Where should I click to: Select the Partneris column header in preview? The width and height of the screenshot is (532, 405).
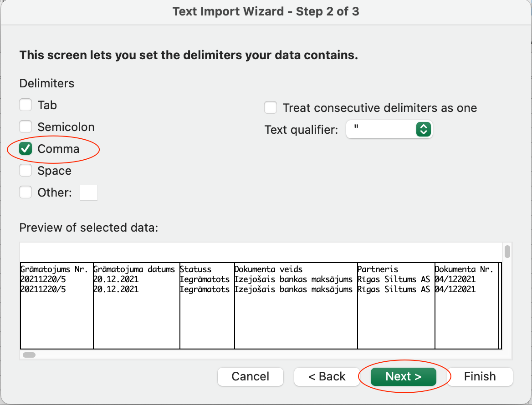(378, 269)
